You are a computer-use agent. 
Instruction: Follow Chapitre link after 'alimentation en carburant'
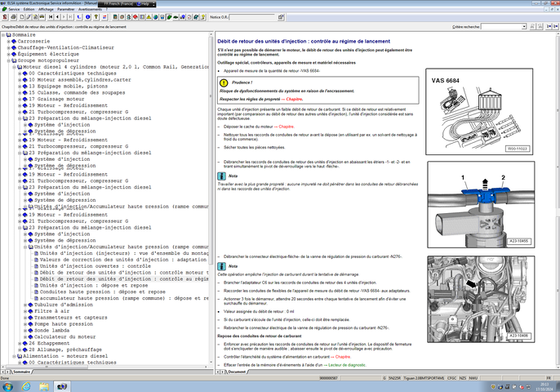pos(343,357)
